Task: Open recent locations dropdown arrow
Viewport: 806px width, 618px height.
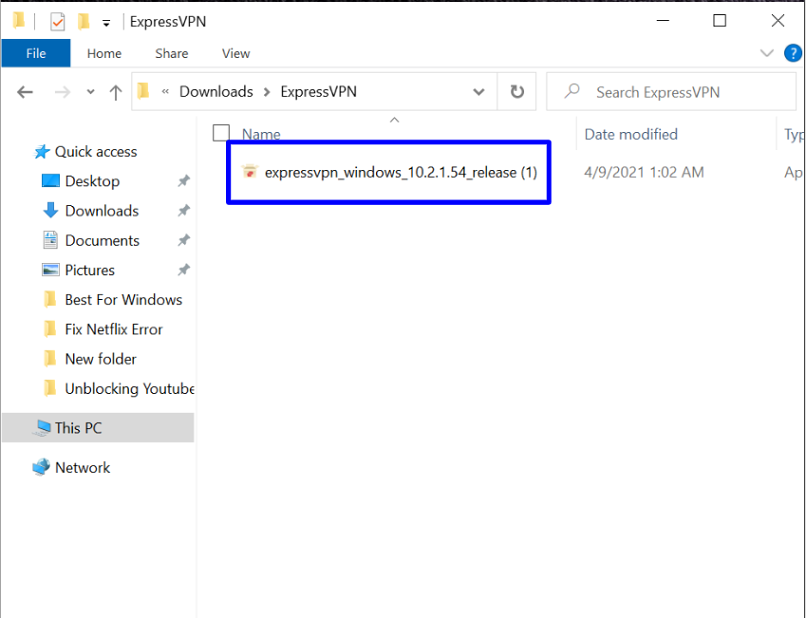Action: 90,92
